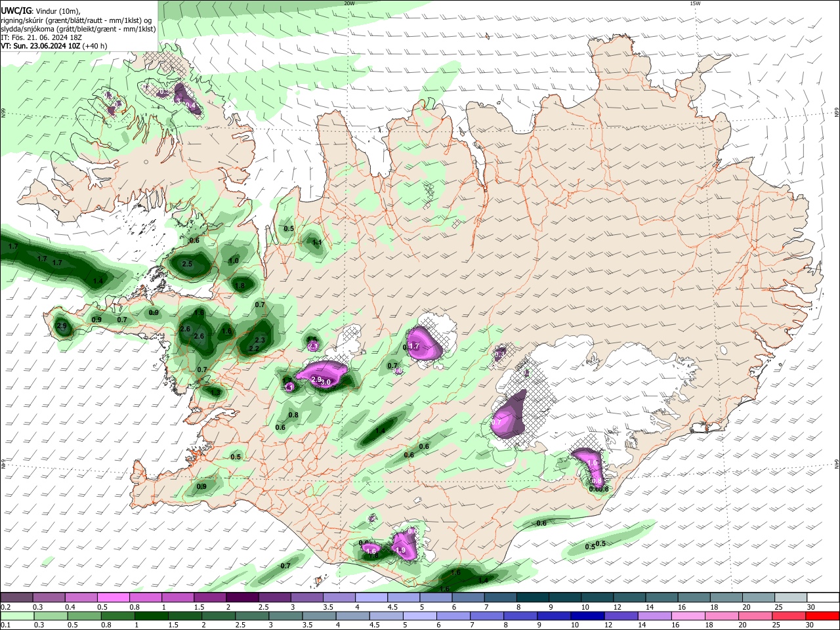Select the darkest green swatch in the lower legend row
Viewport: 840px width, 630px height.
[x=151, y=616]
